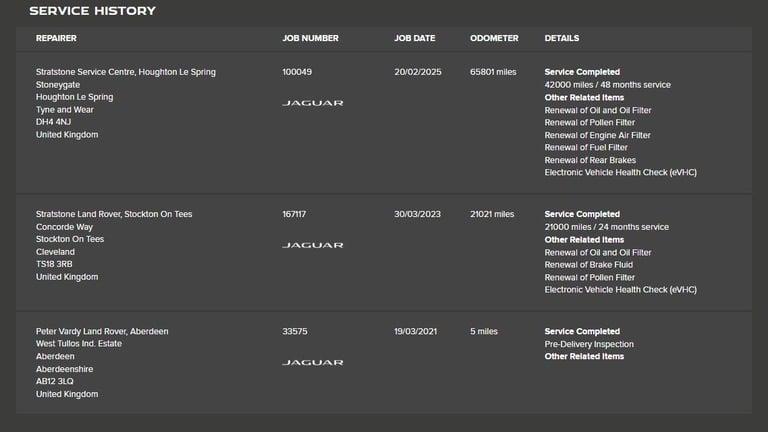Click the Jaguar logo under job 33575
Screen dimensions: 768x432
point(312,362)
